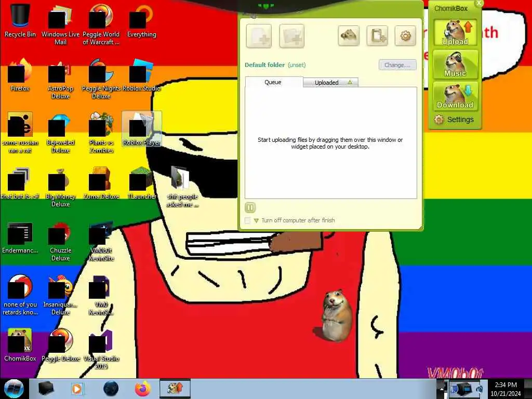The height and width of the screenshot is (399, 532).
Task: Select the Windows Live Mail icon
Action: pos(60,24)
